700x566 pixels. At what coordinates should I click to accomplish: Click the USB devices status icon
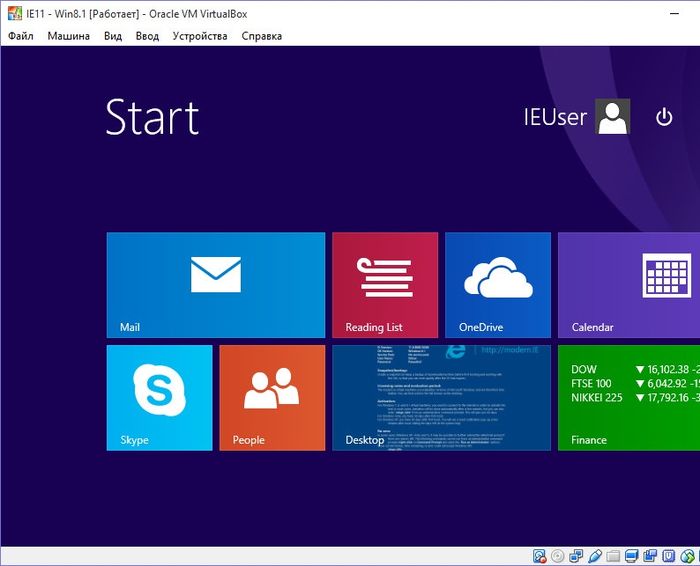[595, 556]
